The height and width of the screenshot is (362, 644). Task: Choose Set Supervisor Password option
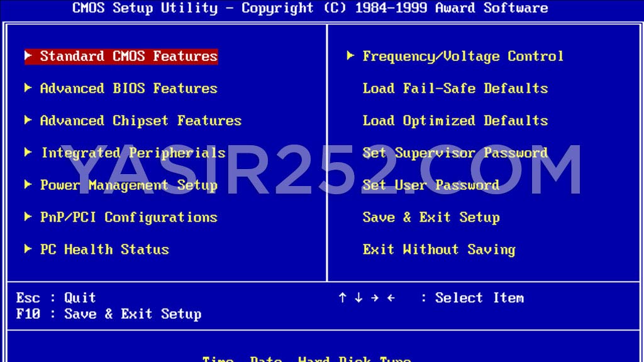point(455,153)
